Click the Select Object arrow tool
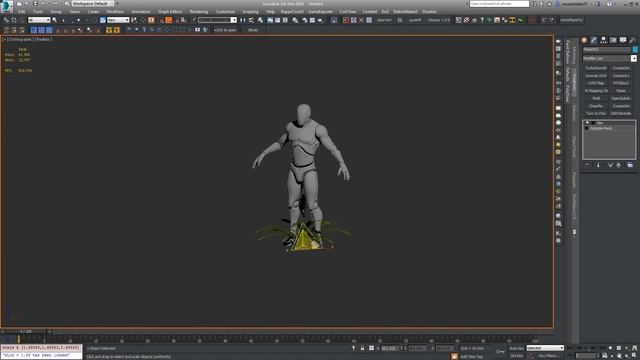 (55, 20)
